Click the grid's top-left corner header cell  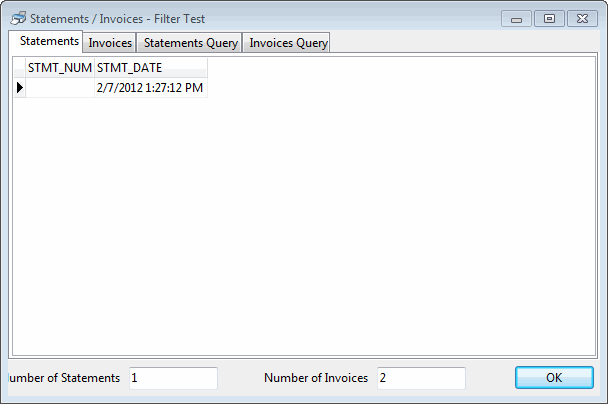[x=19, y=68]
